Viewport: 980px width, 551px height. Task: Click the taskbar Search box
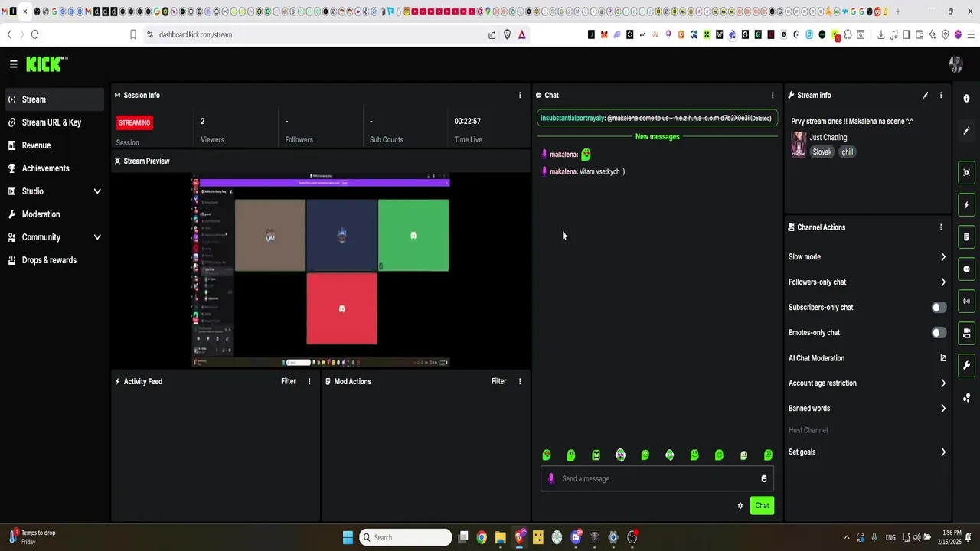pyautogui.click(x=406, y=537)
